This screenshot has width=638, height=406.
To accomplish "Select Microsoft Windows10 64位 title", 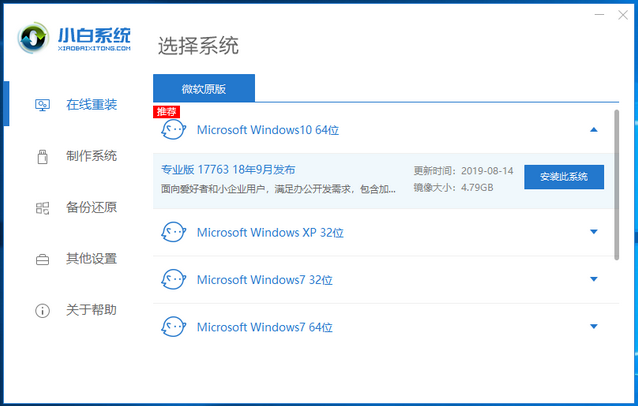I will 268,130.
